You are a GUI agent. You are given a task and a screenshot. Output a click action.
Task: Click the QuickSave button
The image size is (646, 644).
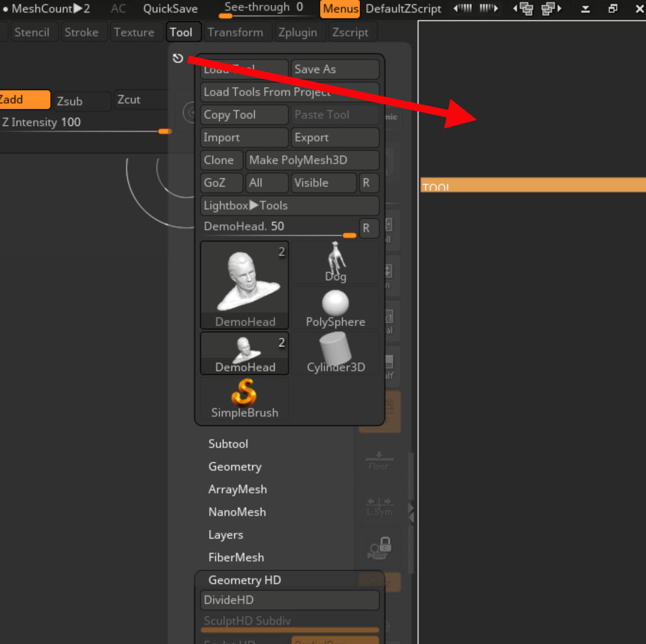tap(170, 9)
